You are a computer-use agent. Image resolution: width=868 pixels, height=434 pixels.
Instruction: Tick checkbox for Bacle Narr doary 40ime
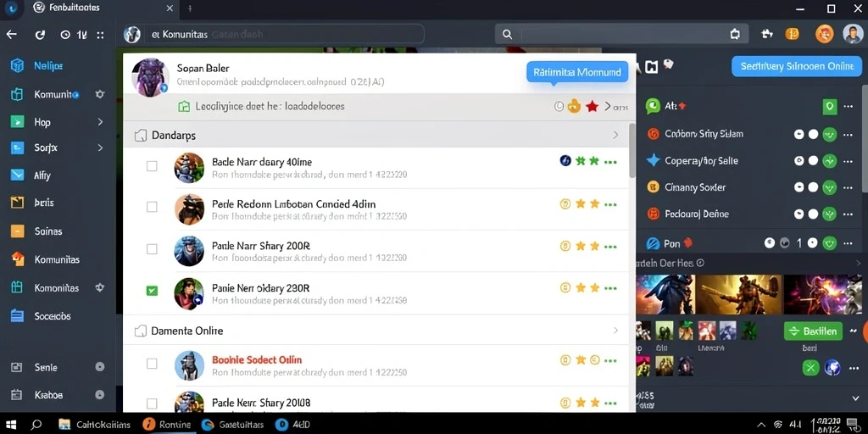point(152,166)
